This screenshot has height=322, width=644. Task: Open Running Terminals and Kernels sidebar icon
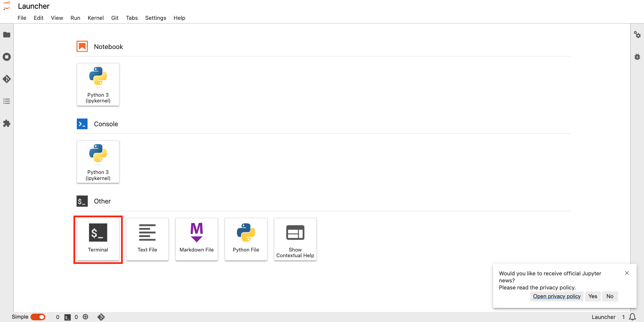click(x=7, y=57)
